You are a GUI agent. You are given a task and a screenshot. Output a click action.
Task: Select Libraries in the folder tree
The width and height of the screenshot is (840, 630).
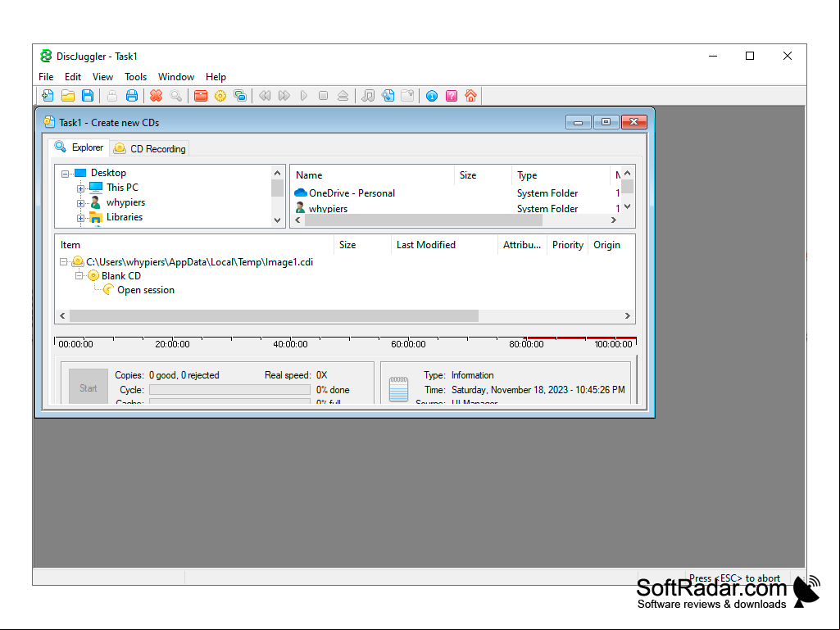point(125,217)
